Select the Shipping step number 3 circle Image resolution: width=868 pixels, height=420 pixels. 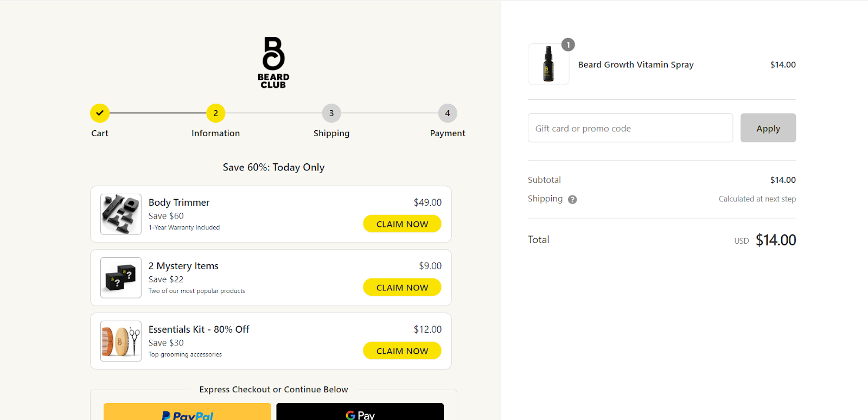click(331, 113)
